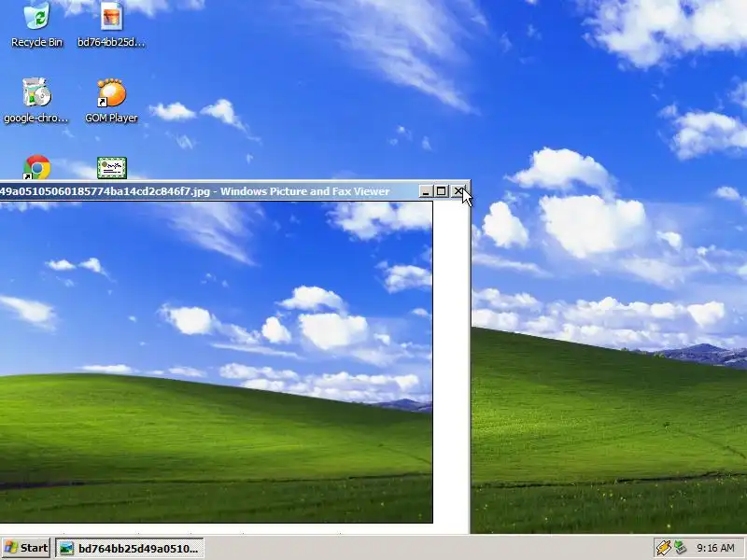Open the Recycle Bin desktop icon
The width and height of the screenshot is (747, 560).
[36, 25]
